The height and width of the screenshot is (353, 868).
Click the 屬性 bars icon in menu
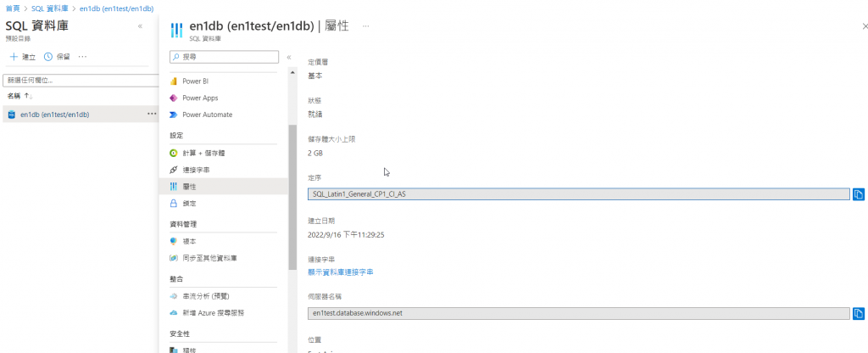point(173,187)
